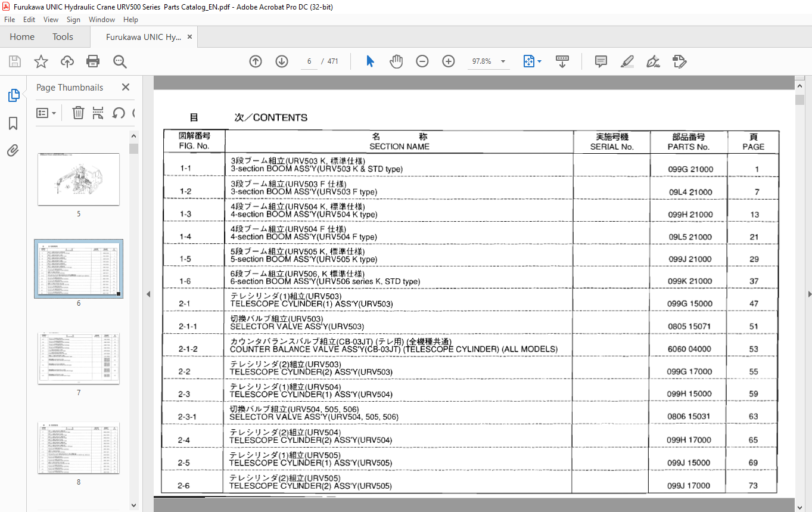Zoom out with the minus icon
Screen dimensions: 812x512
click(x=422, y=61)
